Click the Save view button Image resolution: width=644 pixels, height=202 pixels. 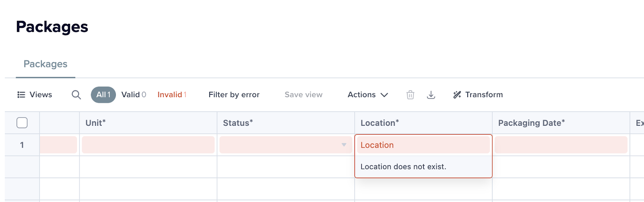tap(303, 95)
